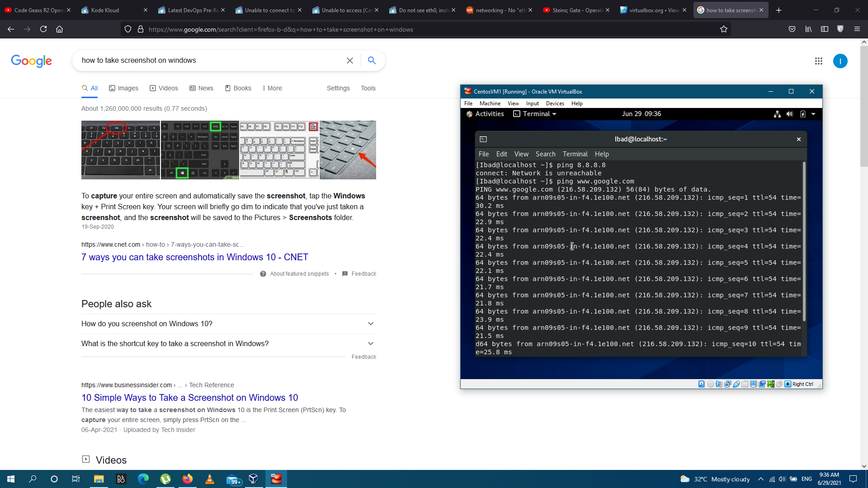Open uTorrent from the Windows taskbar
The image size is (868, 488).
(x=165, y=479)
